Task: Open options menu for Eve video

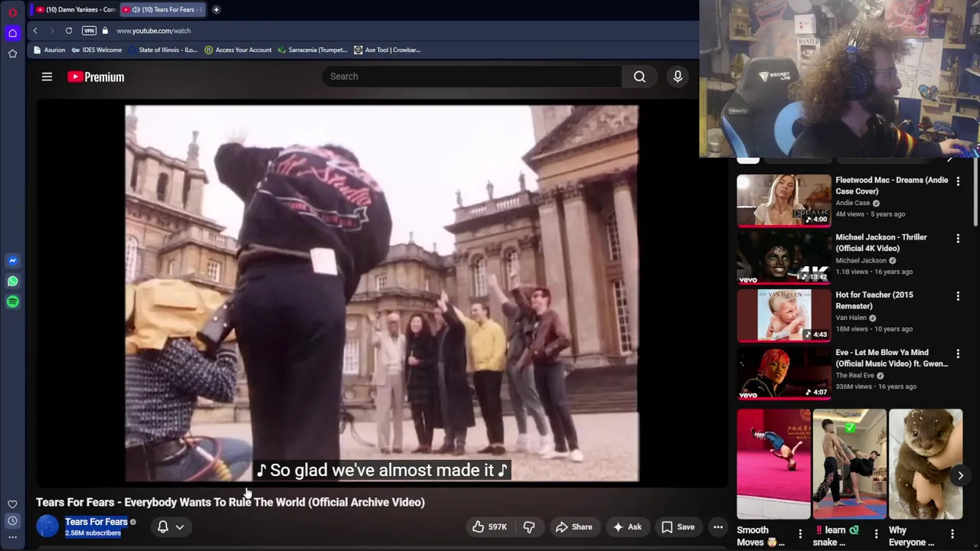Action: pos(958,354)
